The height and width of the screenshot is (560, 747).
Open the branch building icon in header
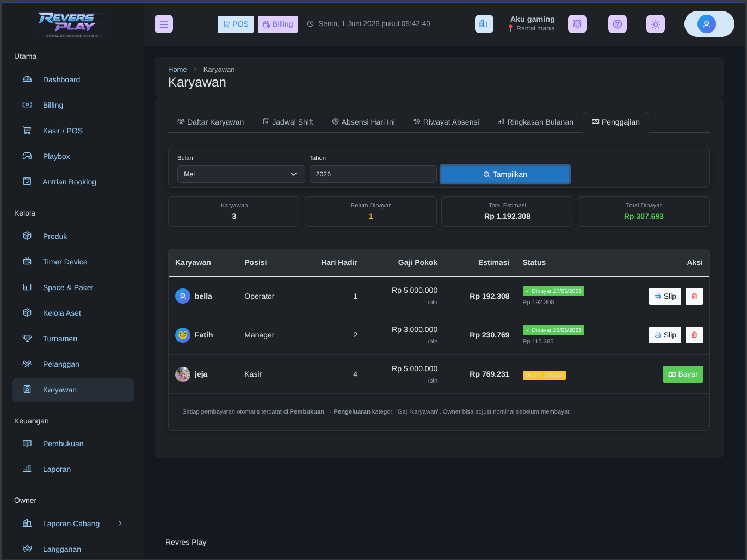point(484,24)
